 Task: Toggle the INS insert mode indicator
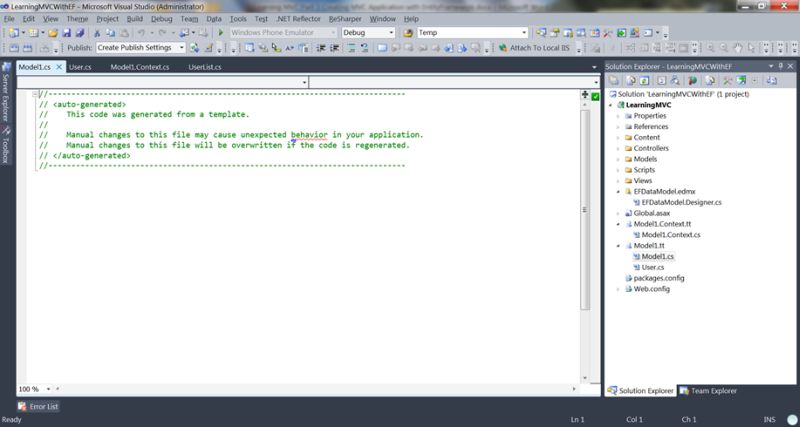point(769,419)
